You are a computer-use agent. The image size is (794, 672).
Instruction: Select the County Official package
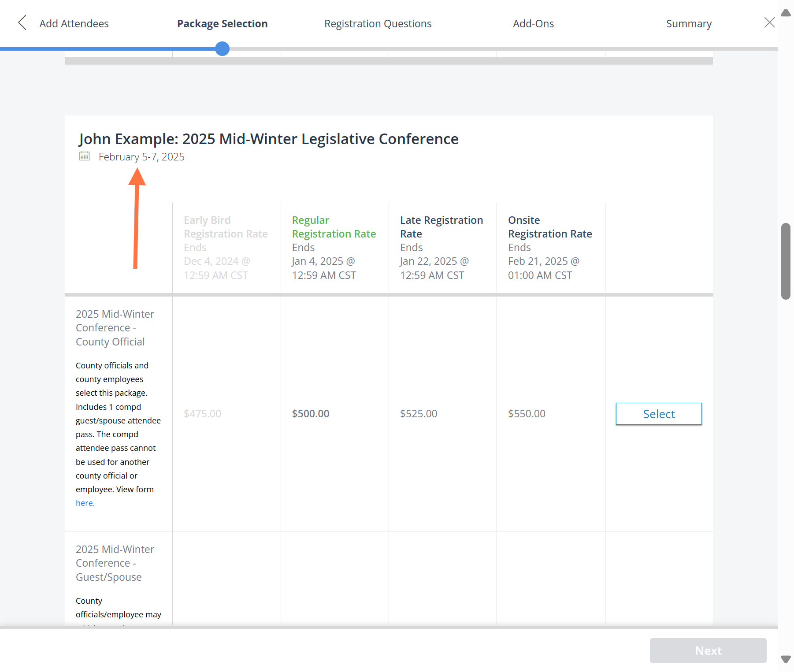pyautogui.click(x=658, y=414)
